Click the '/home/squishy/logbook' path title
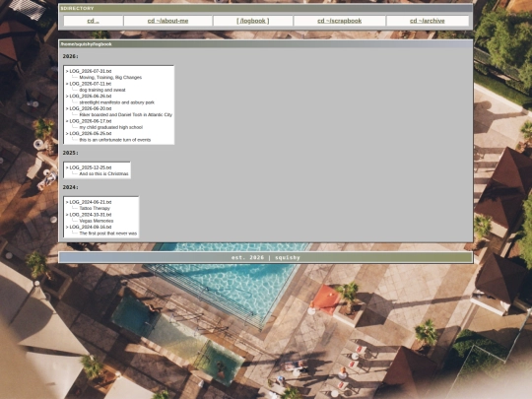This screenshot has width=532, height=399. point(86,44)
